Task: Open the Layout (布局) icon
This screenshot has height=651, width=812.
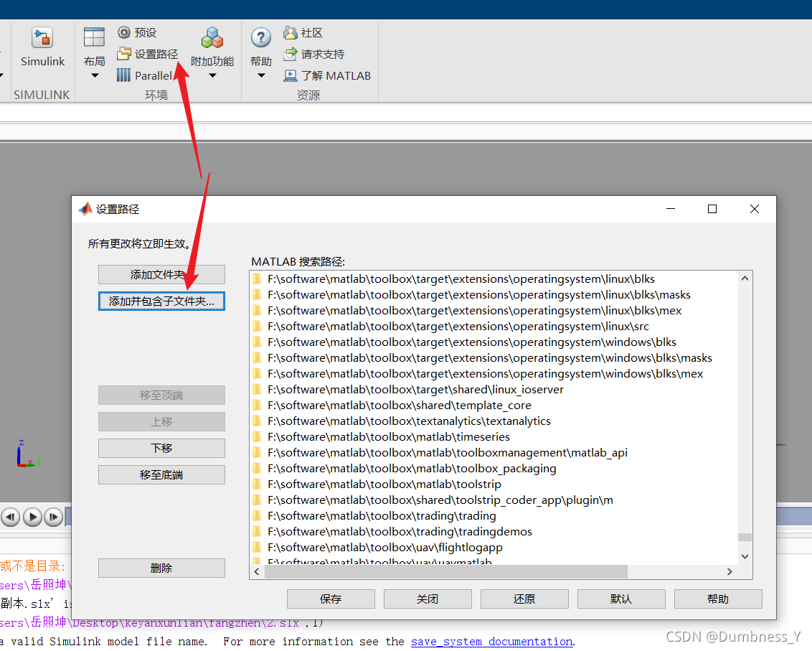Action: point(94,38)
